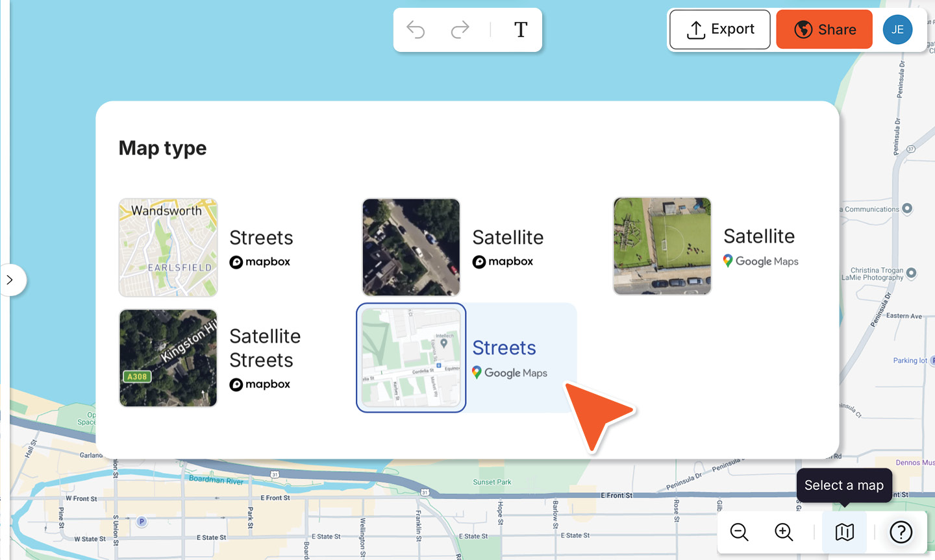Select the Text tool
The height and width of the screenshot is (560, 935).
pos(520,29)
